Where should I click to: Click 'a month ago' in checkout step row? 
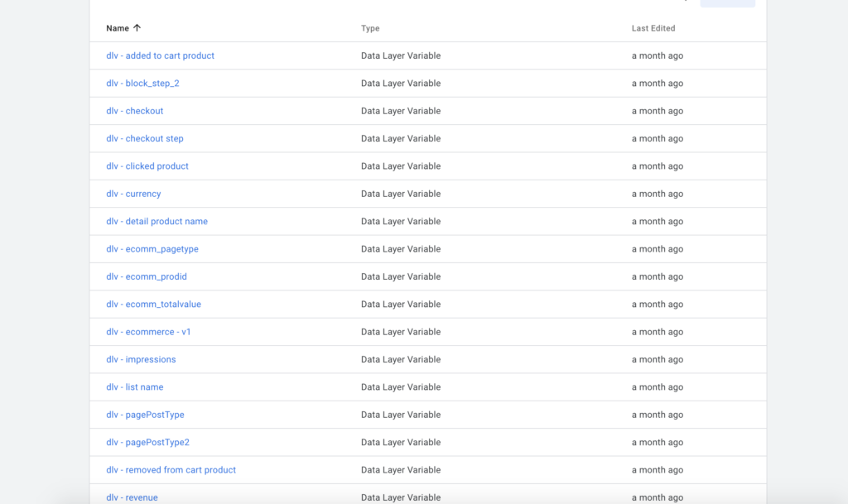(657, 138)
